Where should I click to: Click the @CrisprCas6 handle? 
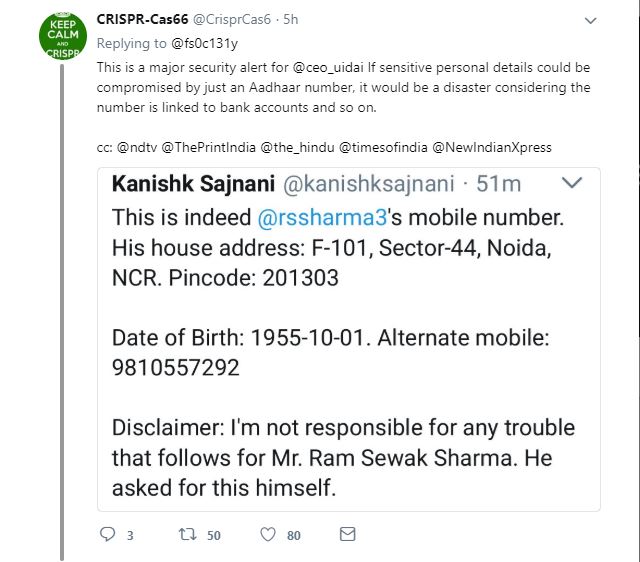pos(234,20)
